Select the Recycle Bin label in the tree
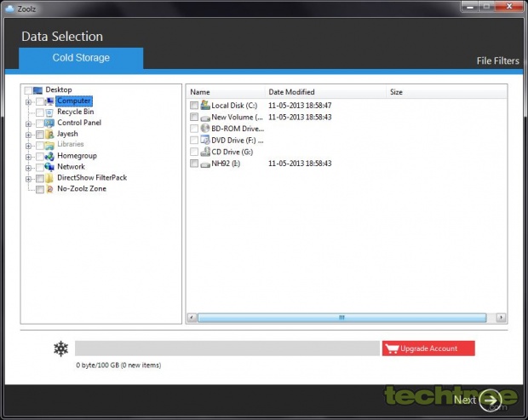This screenshot has width=528, height=420. [76, 112]
